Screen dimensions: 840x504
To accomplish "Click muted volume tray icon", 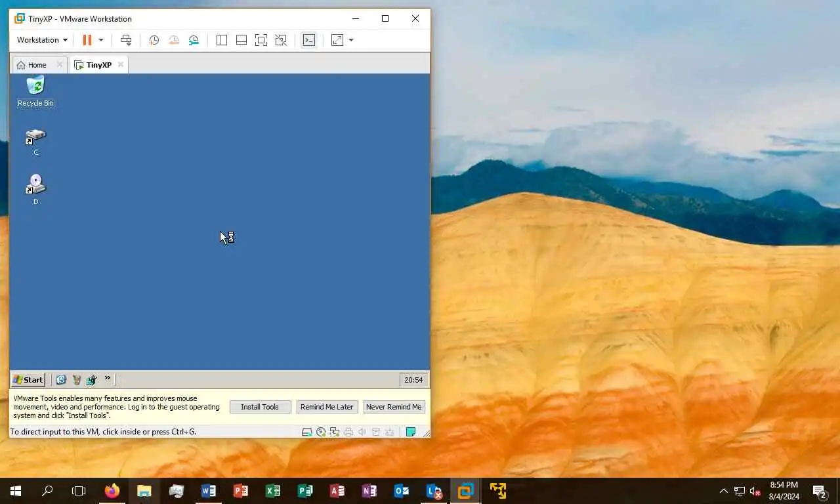I will click(755, 491).
